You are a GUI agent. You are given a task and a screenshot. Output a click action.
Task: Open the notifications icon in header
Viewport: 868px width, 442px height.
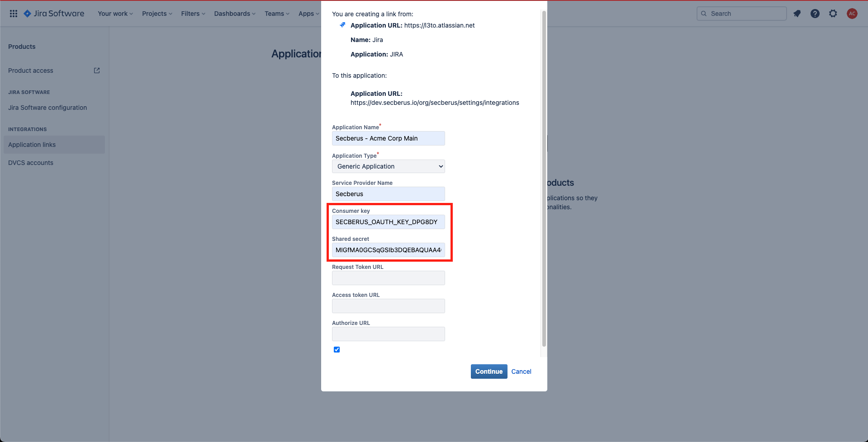tap(797, 14)
